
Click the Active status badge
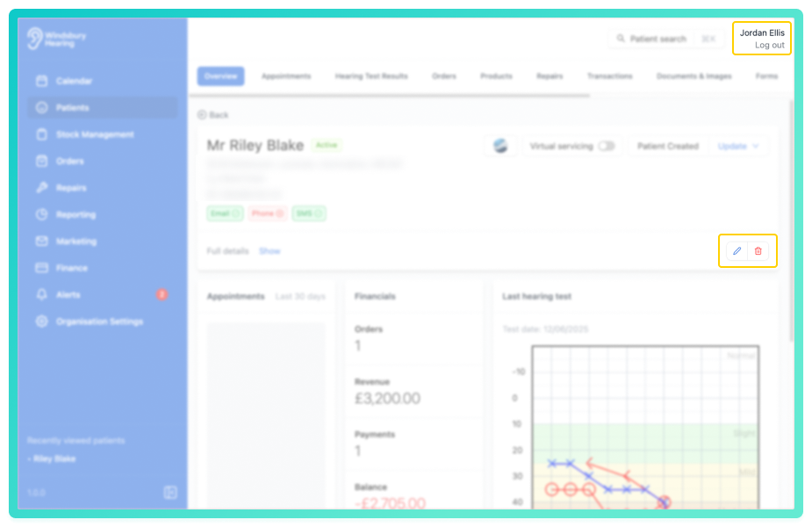click(x=327, y=145)
